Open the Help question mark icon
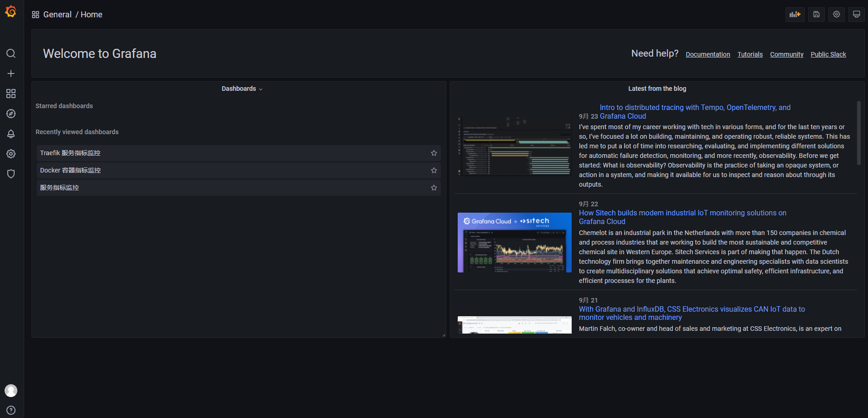The height and width of the screenshot is (418, 868). 11,410
